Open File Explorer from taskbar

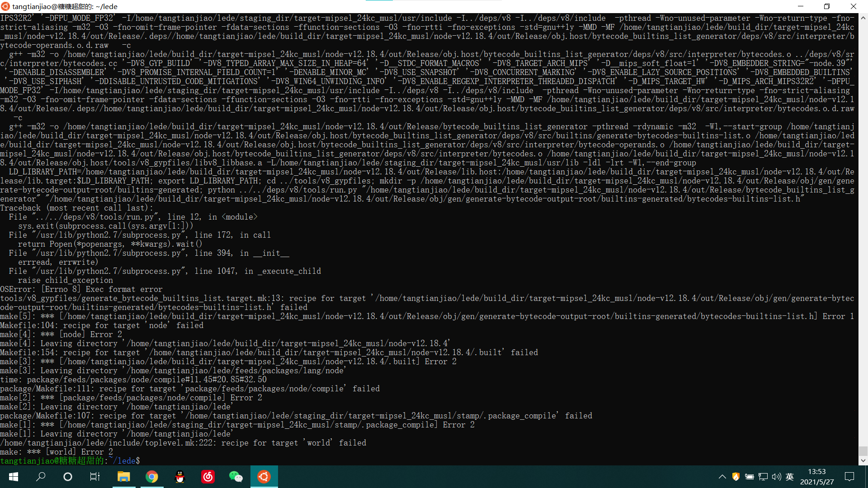[x=124, y=477]
